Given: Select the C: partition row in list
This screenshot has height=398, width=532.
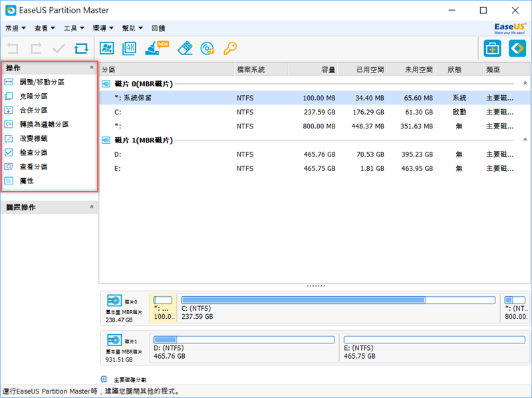Looking at the screenshot, I should [315, 112].
